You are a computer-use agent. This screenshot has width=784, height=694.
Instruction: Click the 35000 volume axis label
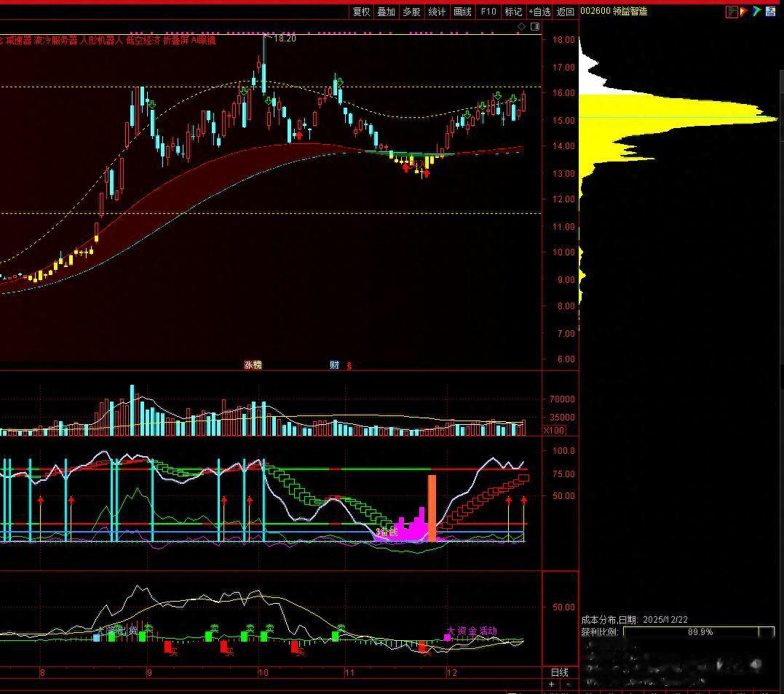click(562, 417)
